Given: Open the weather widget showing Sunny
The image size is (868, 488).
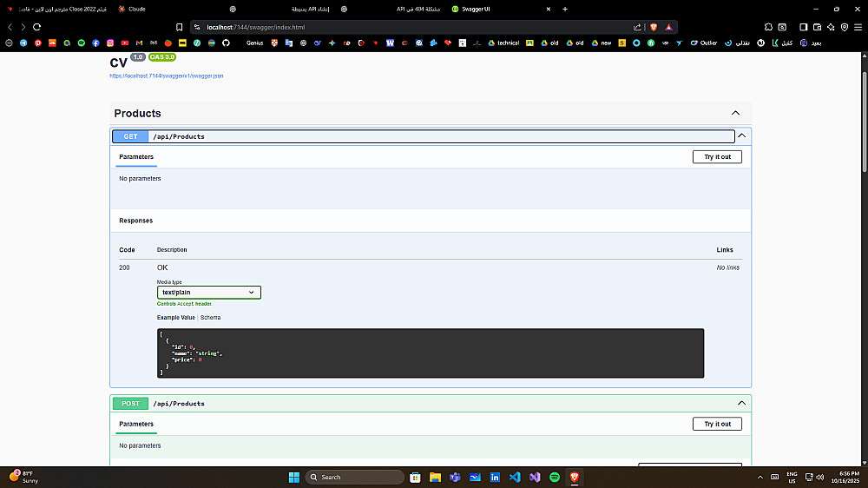Looking at the screenshot, I should tap(23, 477).
